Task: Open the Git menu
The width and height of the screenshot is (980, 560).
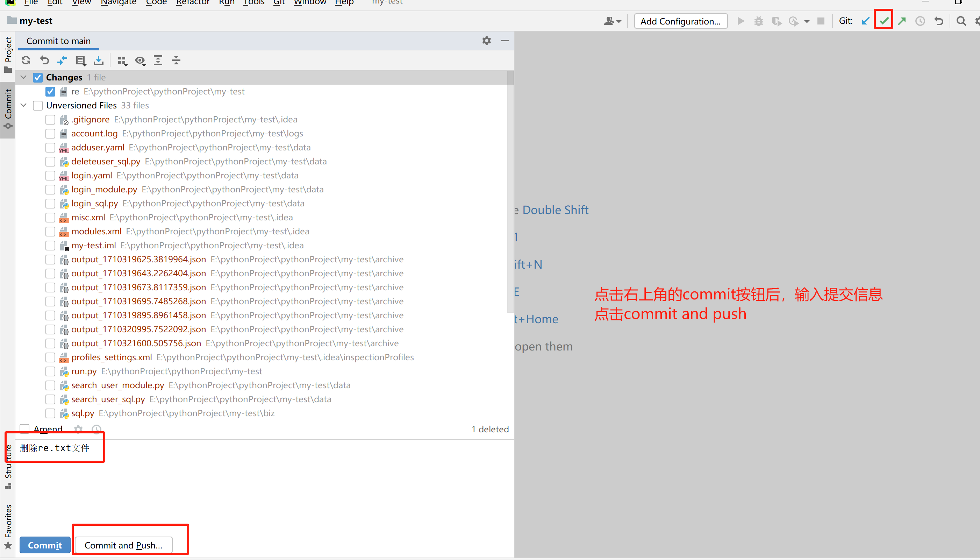Action: pyautogui.click(x=279, y=3)
